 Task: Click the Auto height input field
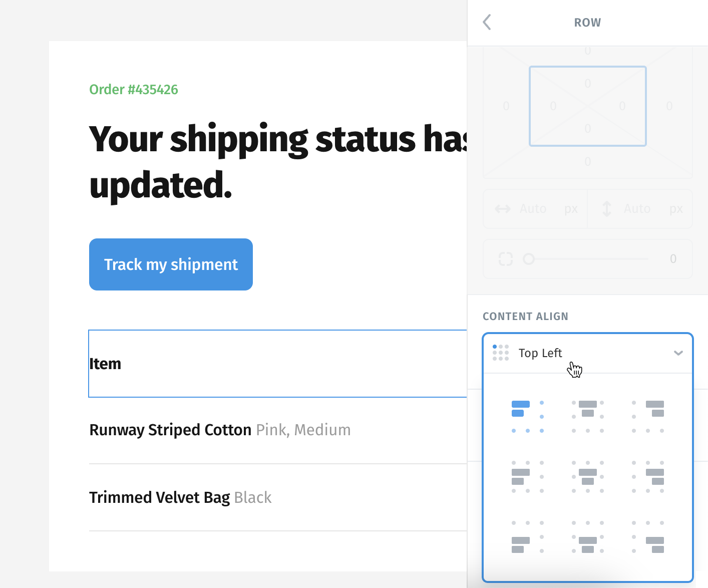(x=640, y=209)
